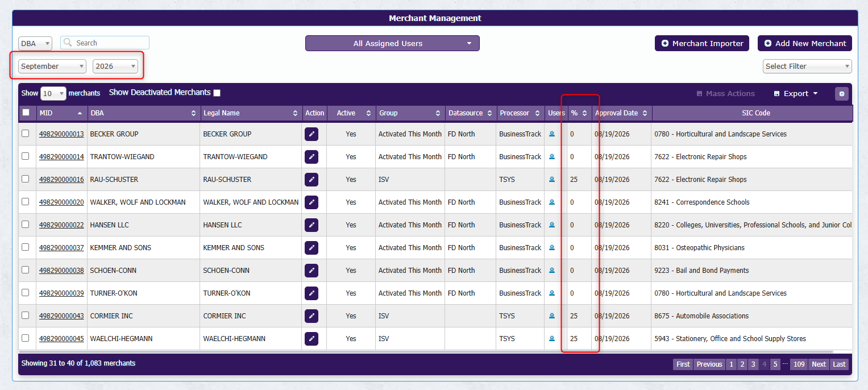This screenshot has width=868, height=390.
Task: Click Add New Merchant button
Action: point(805,43)
